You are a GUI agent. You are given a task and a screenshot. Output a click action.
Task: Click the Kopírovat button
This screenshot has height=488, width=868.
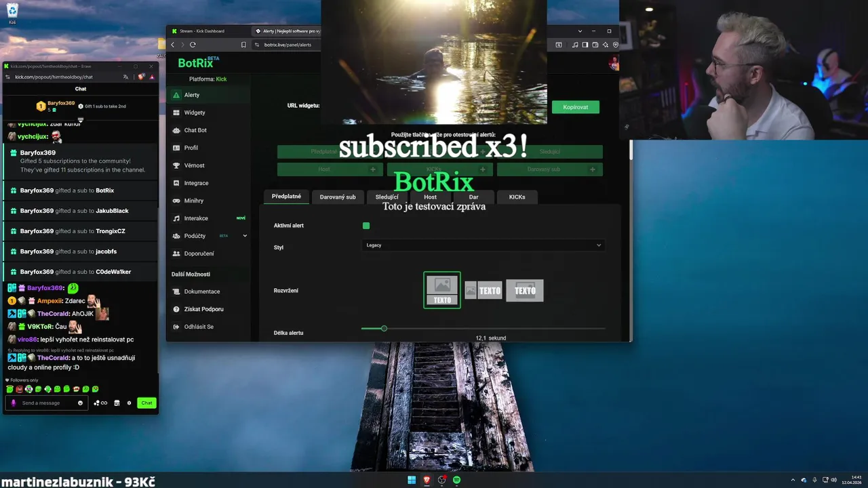click(576, 107)
